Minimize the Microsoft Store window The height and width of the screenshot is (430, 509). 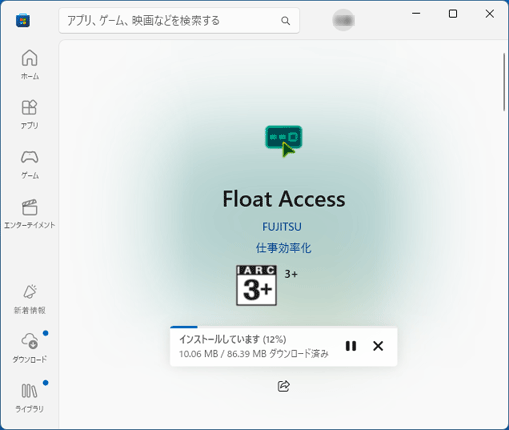pos(416,14)
